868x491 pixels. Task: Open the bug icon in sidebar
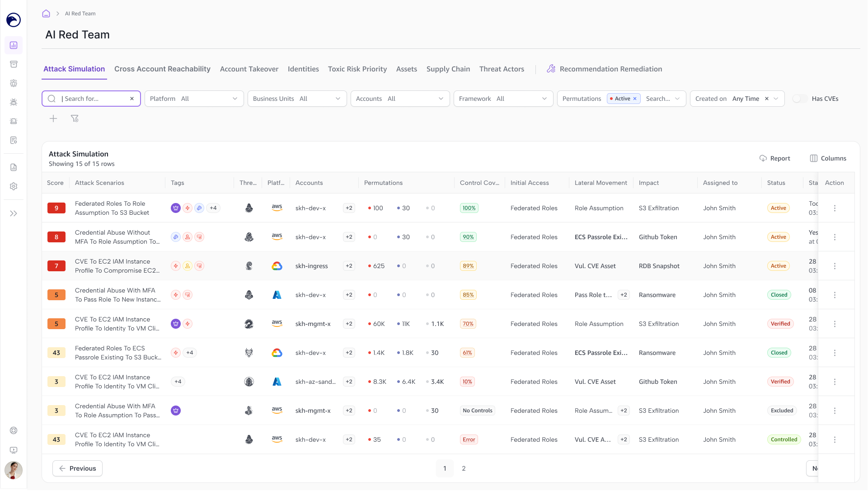click(x=14, y=102)
